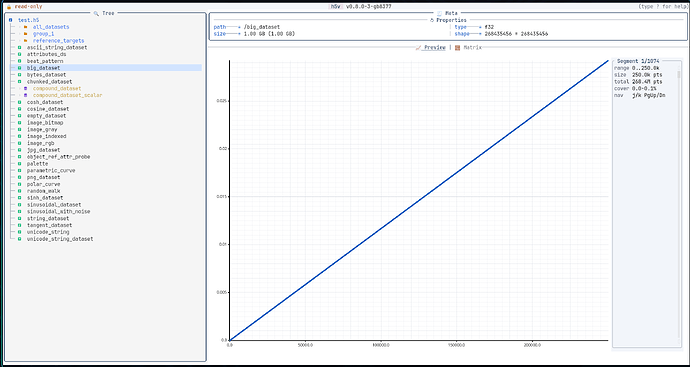
Task: Click the cover 0.0-0.1% line
Action: pos(636,88)
